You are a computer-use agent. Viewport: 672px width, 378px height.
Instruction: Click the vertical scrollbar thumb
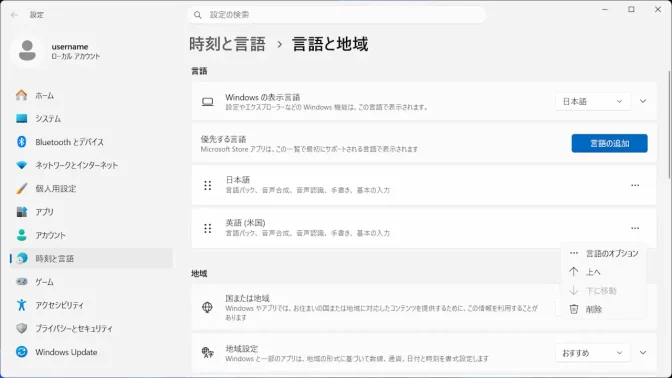pyautogui.click(x=669, y=124)
